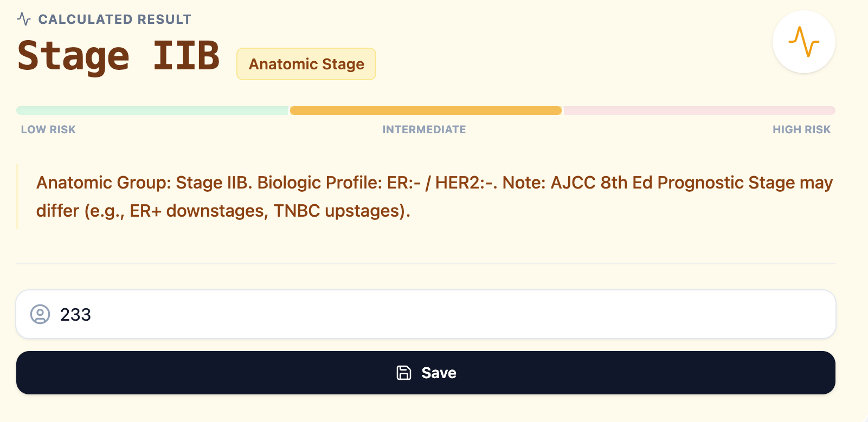Toggle the INTERMEDIATE risk segment
The height and width of the screenshot is (422, 868).
click(425, 110)
